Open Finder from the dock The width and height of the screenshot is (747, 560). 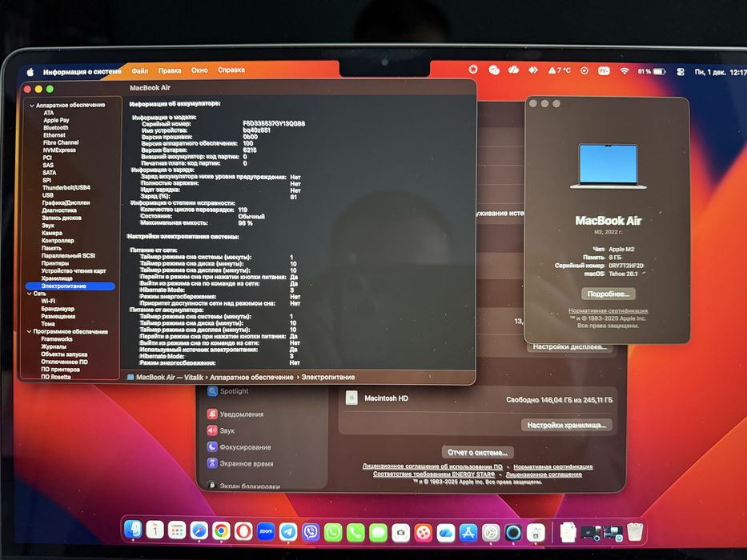134,530
